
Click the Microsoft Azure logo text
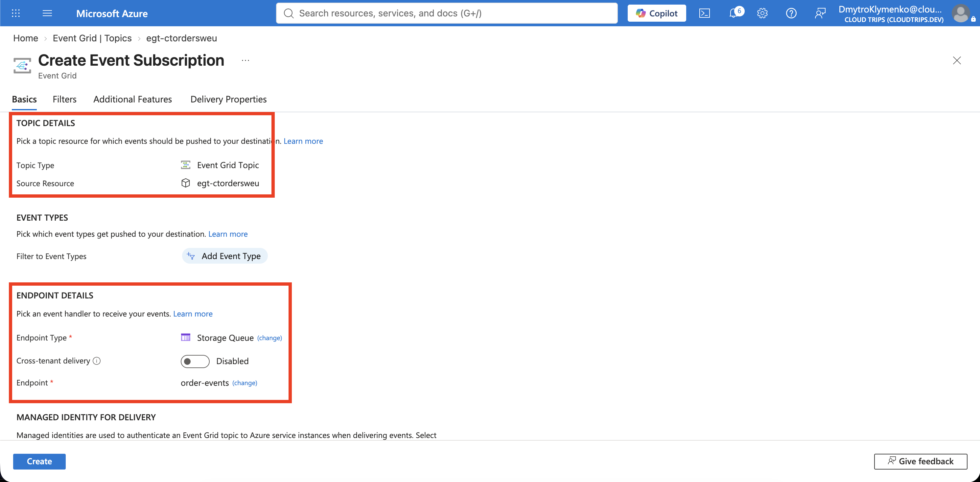[x=112, y=13]
